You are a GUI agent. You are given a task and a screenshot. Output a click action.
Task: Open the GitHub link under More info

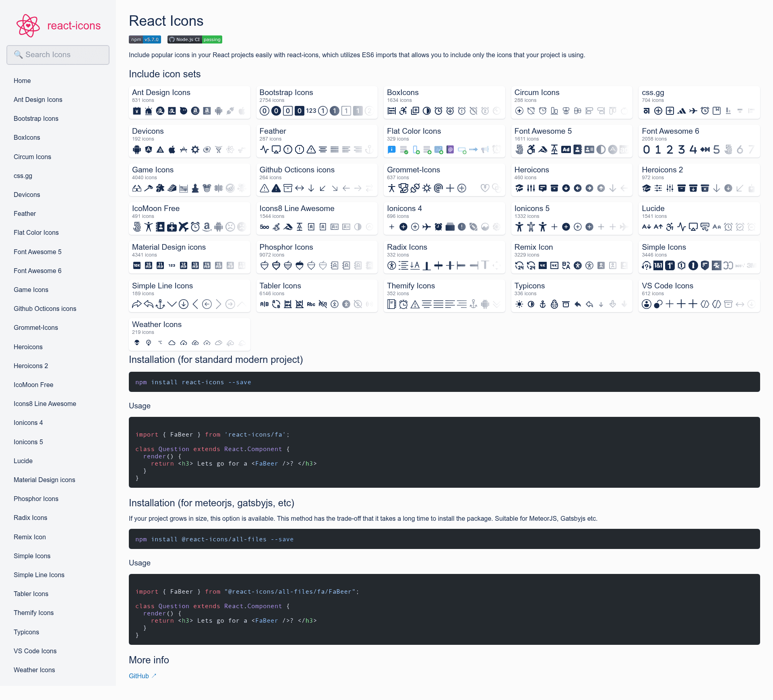142,676
